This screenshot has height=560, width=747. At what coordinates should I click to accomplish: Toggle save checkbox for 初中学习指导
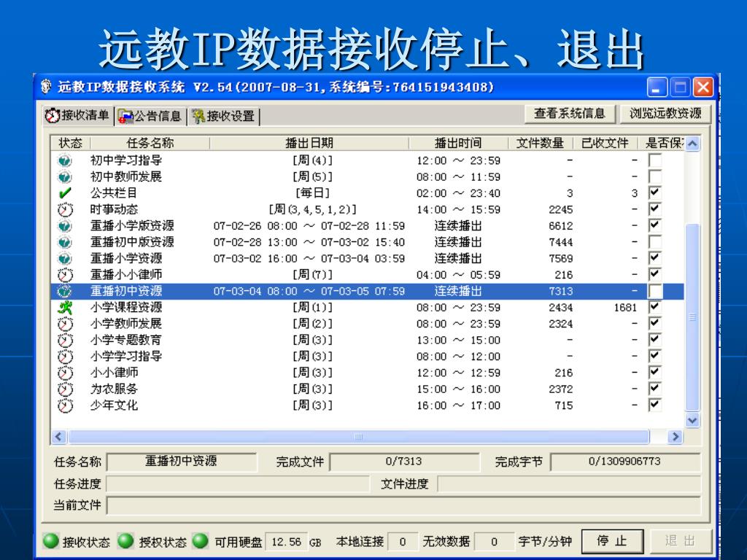[x=655, y=160]
